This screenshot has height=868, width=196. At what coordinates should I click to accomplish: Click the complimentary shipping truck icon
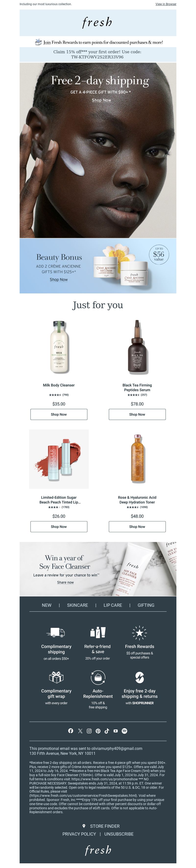point(56,632)
